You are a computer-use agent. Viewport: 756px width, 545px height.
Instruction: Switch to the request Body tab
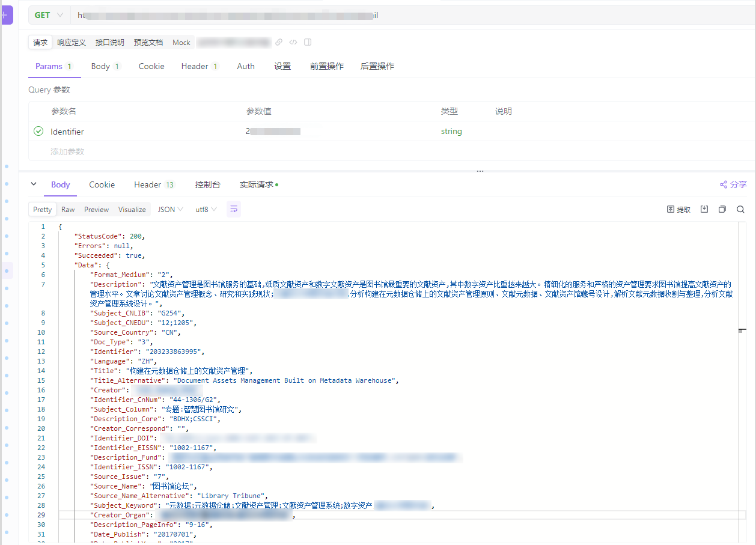[105, 66]
